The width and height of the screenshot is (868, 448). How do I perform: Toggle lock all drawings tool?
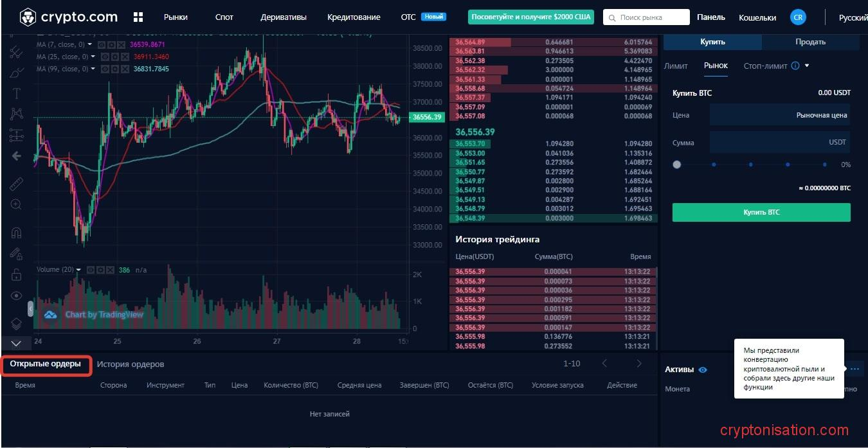pyautogui.click(x=17, y=274)
